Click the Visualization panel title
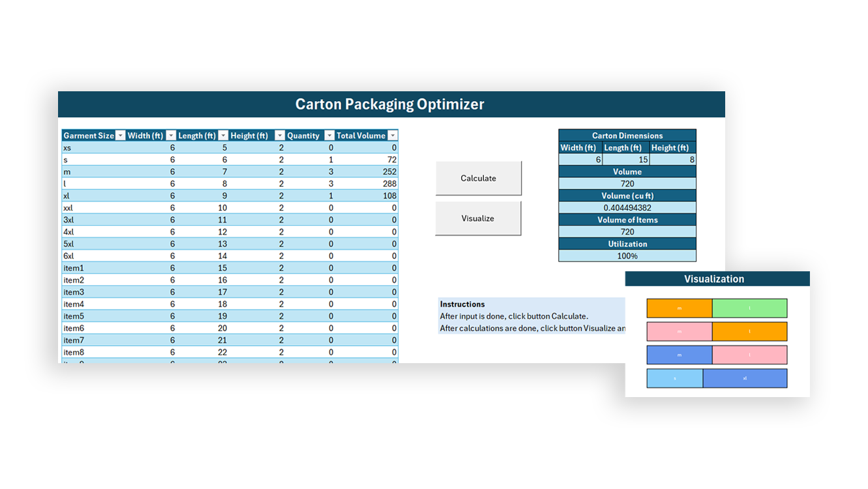Viewport: 868px width, 489px height. (714, 279)
